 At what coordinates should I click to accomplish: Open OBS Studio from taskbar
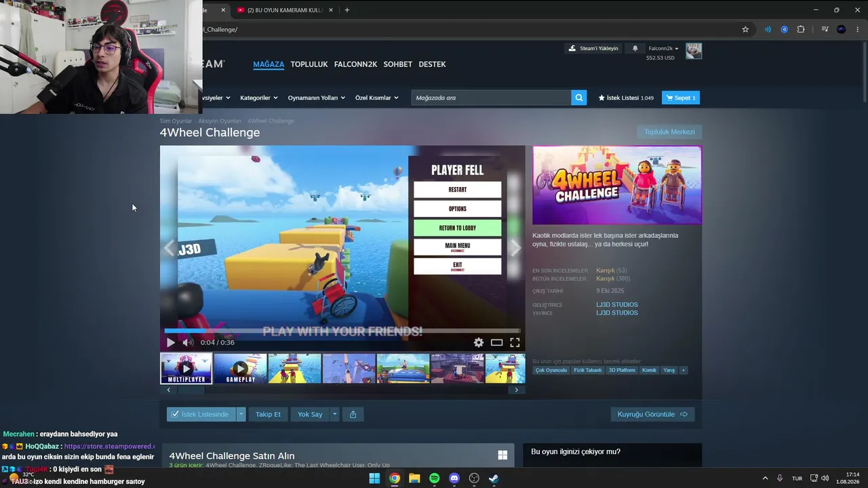[474, 479]
